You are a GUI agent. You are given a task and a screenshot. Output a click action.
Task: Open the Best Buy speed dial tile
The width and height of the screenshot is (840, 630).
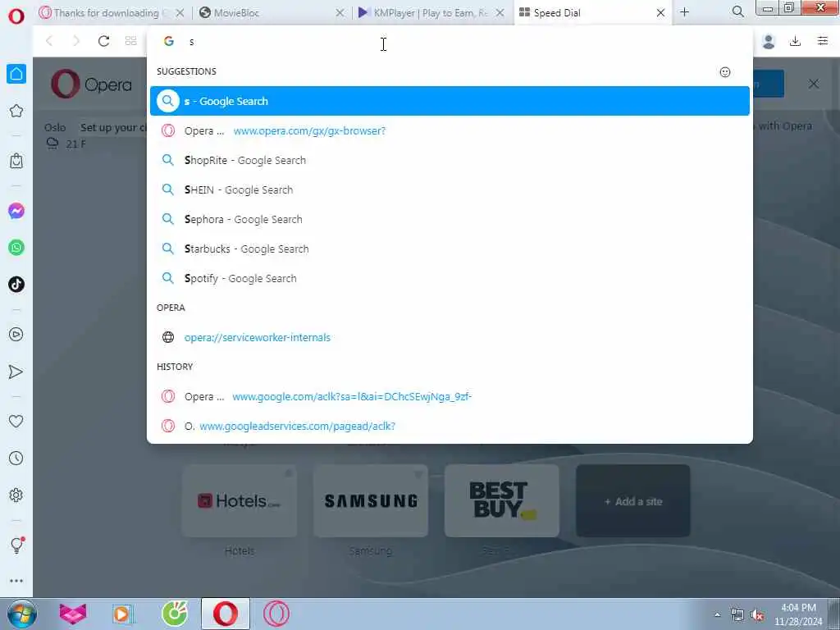click(x=502, y=501)
